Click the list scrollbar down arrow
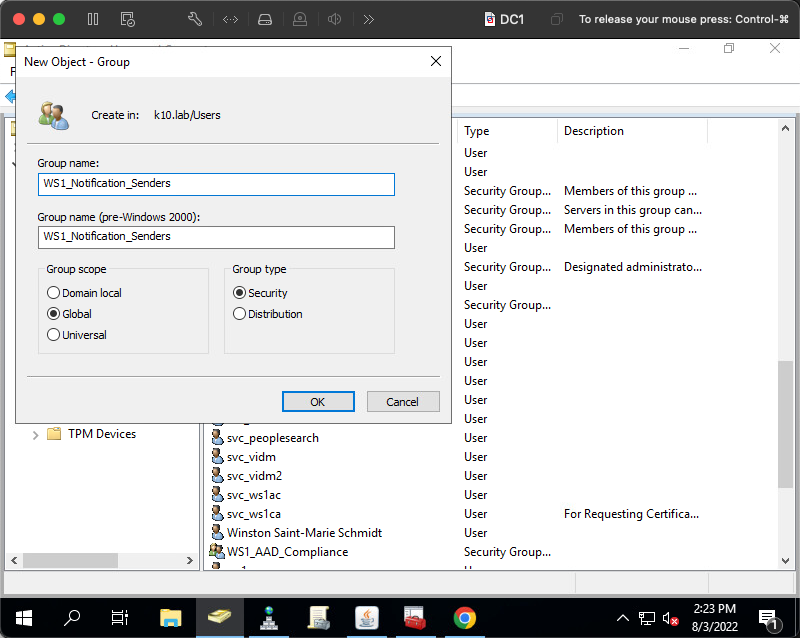The height and width of the screenshot is (638, 800). [785, 560]
